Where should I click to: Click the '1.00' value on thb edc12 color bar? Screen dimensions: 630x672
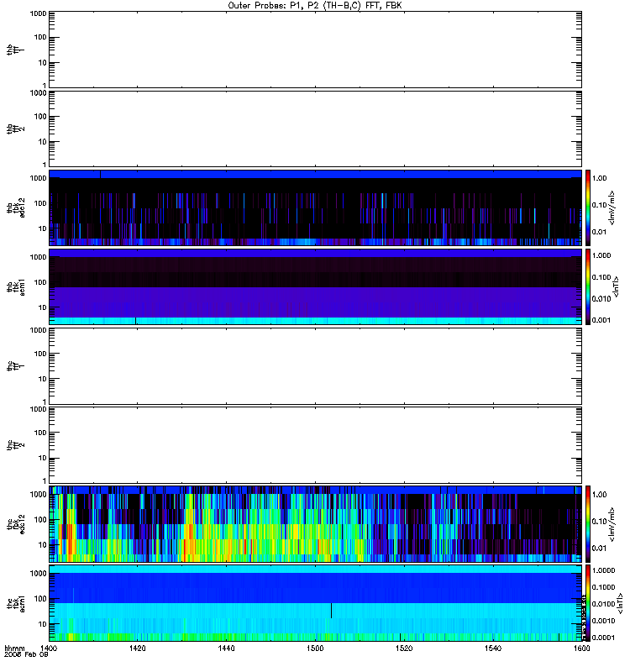click(x=599, y=178)
